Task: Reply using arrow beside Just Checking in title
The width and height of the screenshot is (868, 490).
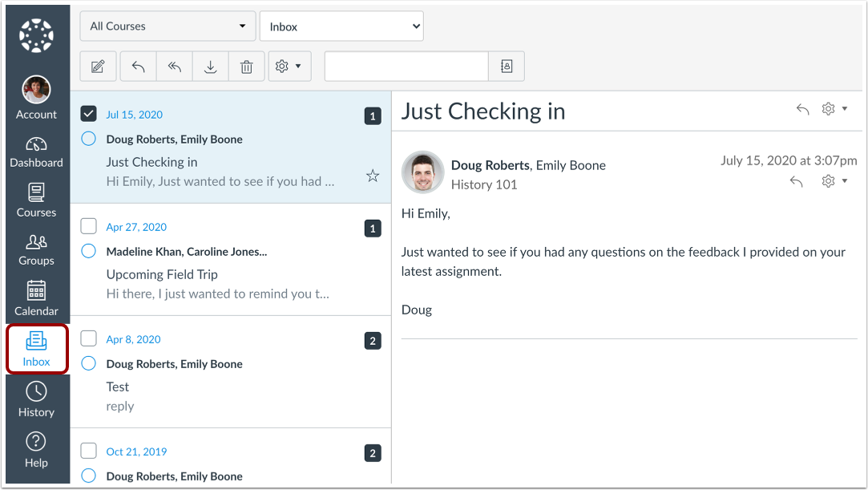Action: coord(802,109)
